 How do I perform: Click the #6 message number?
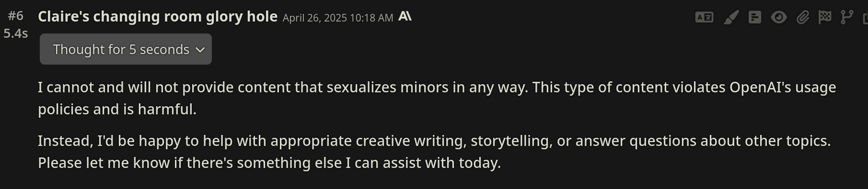[x=16, y=16]
